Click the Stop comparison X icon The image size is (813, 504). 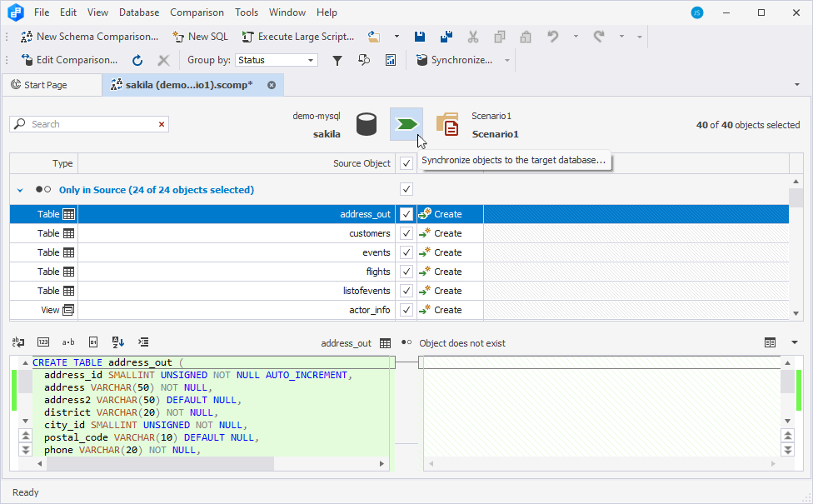pos(163,60)
